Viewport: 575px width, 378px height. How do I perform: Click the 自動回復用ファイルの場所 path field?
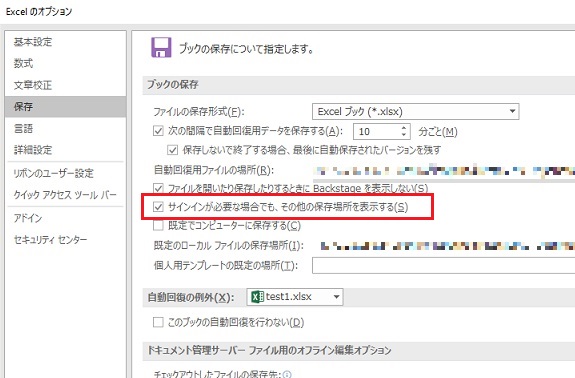[444, 171]
